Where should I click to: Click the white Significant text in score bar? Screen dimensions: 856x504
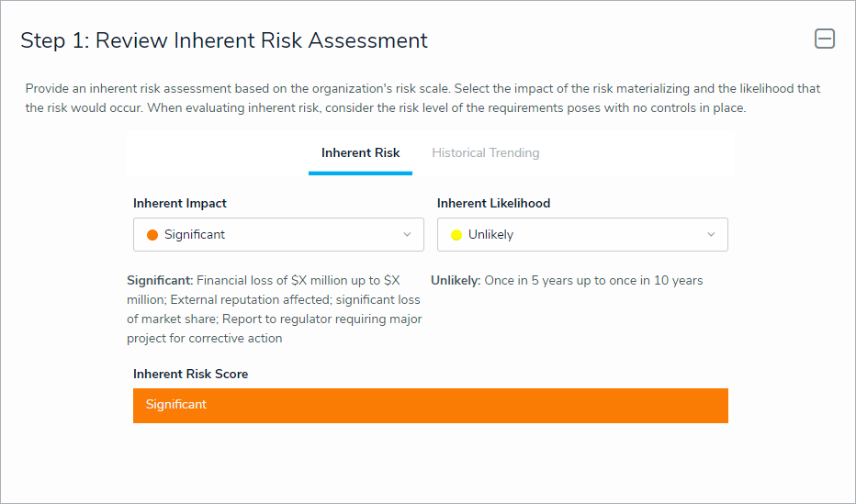176,405
